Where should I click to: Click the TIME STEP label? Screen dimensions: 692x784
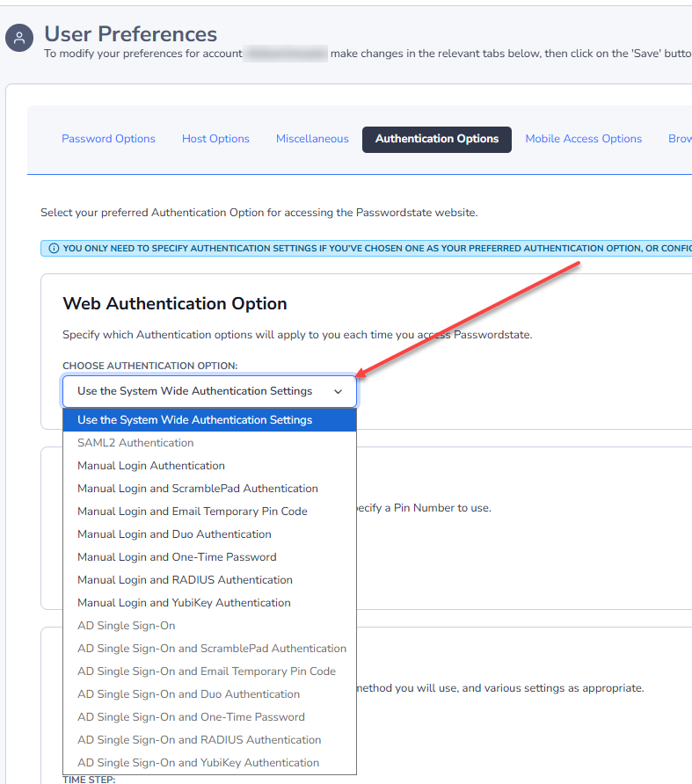pos(89,780)
